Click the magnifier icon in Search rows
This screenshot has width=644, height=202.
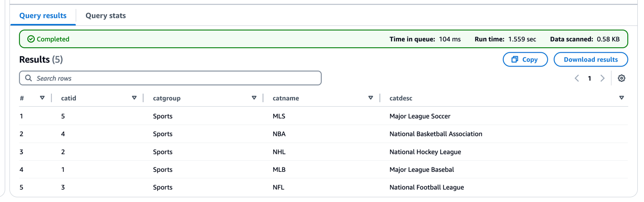28,78
